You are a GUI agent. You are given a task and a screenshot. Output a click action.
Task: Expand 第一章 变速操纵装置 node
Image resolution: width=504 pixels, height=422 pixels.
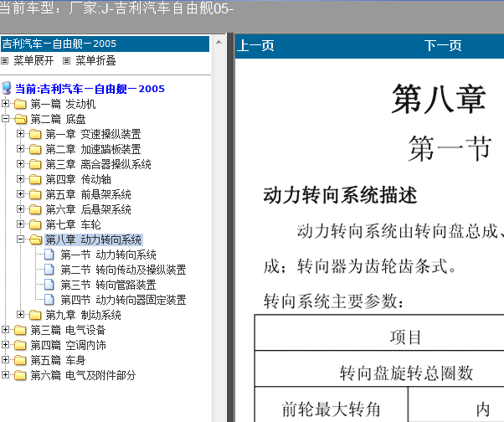point(20,133)
